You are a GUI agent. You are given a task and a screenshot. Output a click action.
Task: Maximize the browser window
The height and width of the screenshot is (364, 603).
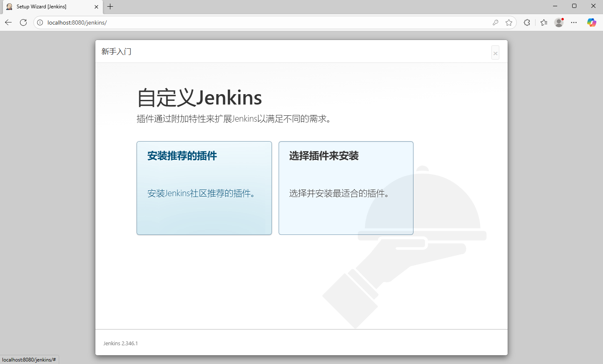(574, 6)
